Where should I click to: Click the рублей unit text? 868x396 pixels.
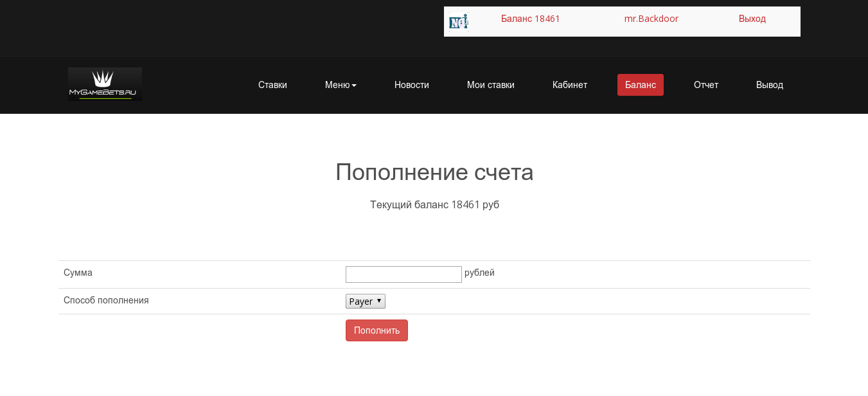(x=479, y=273)
